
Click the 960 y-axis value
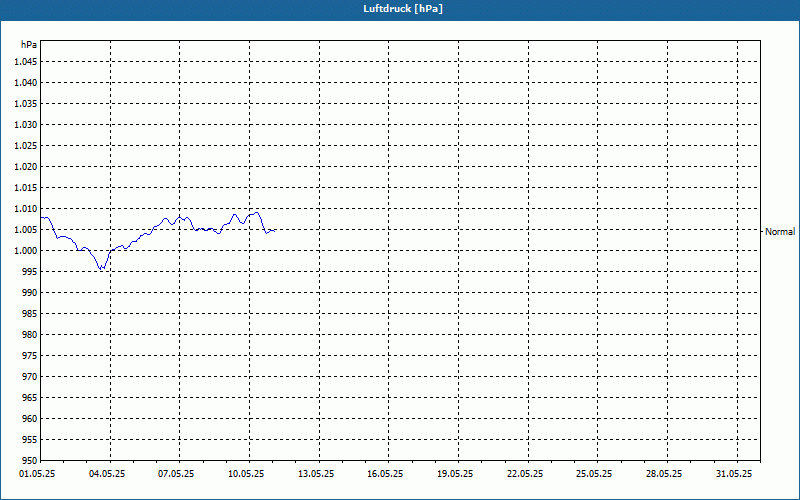pos(30,418)
